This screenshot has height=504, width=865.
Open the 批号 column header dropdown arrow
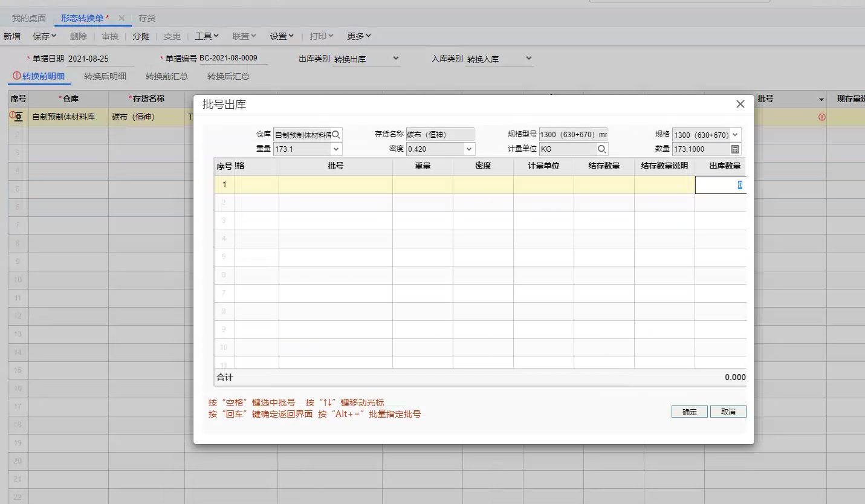821,100
